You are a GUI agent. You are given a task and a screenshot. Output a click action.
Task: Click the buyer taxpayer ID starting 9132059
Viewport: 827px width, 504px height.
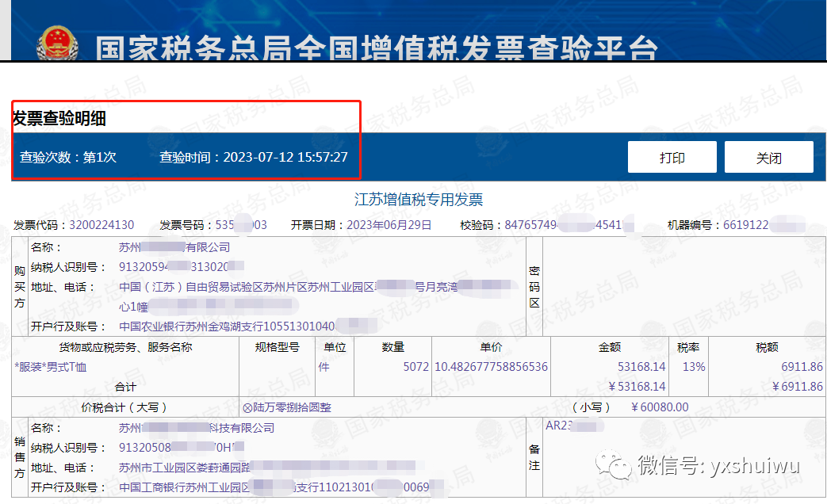[182, 267]
